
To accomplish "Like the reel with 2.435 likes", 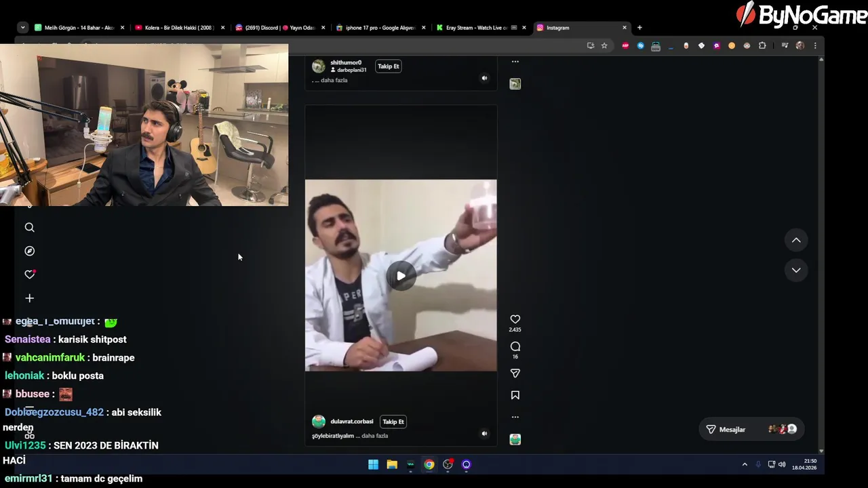I will pos(515,319).
